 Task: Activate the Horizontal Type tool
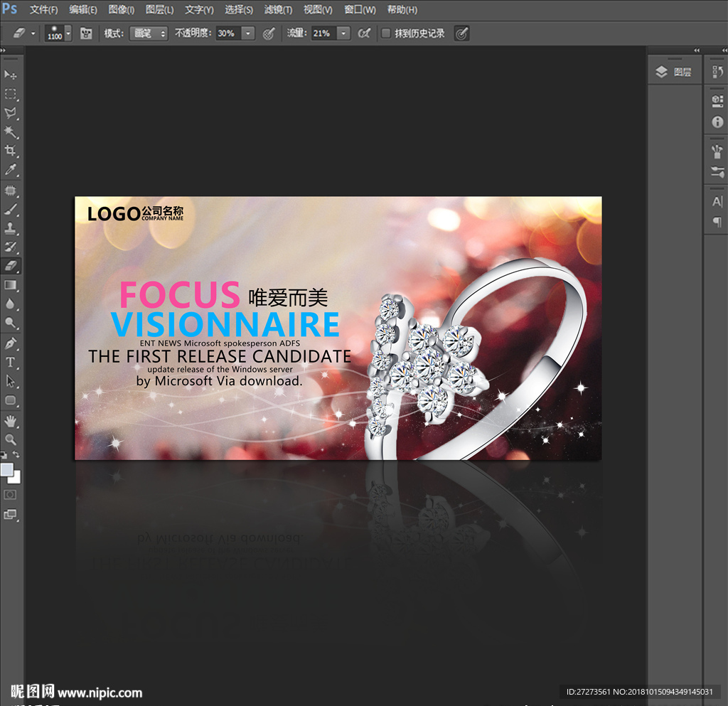pos(11,362)
